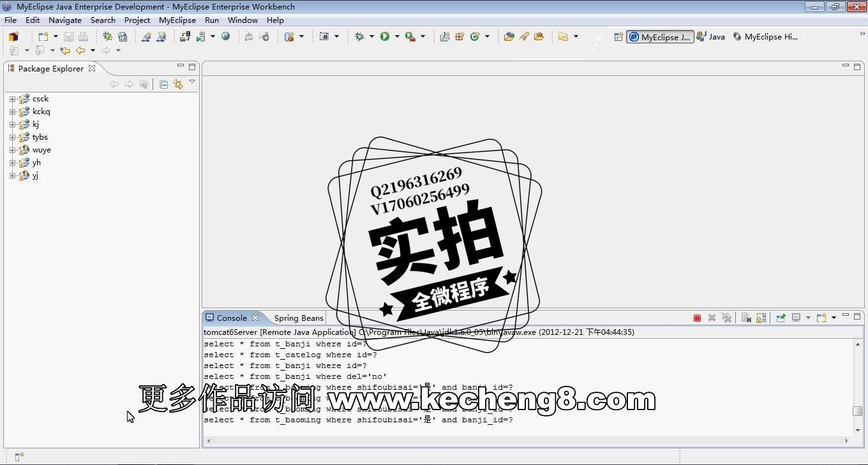The width and height of the screenshot is (868, 465).
Task: Open the MyEclipse web browser globe icon
Action: (226, 37)
